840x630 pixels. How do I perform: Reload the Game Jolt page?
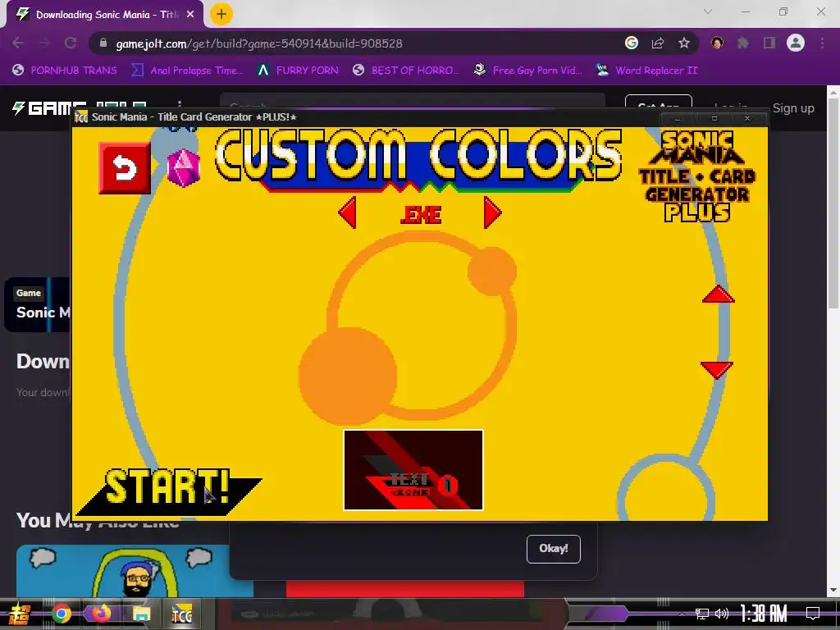(71, 43)
